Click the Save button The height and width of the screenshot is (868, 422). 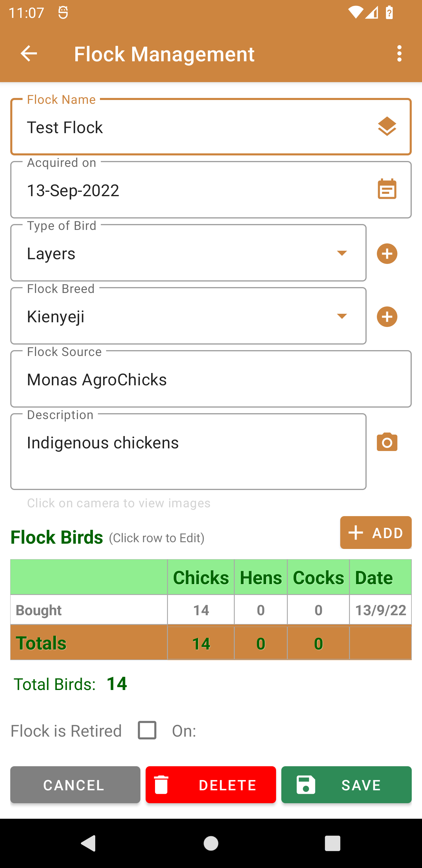click(x=346, y=785)
